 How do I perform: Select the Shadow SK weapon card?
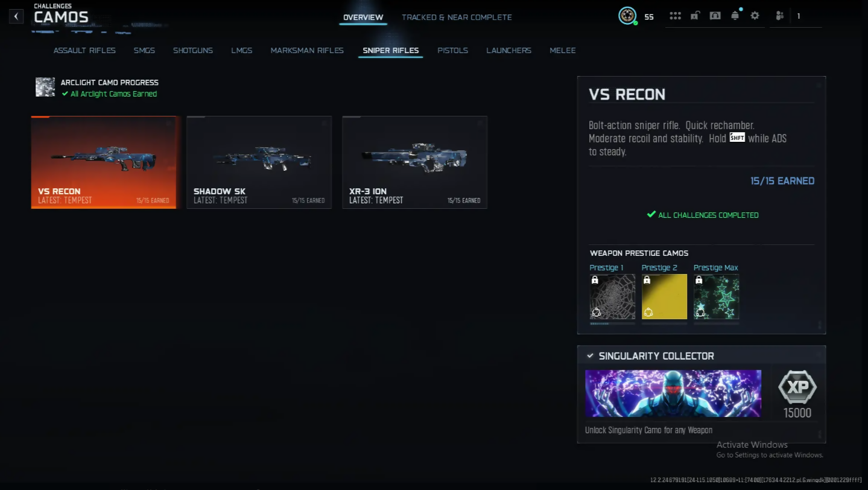click(x=259, y=162)
